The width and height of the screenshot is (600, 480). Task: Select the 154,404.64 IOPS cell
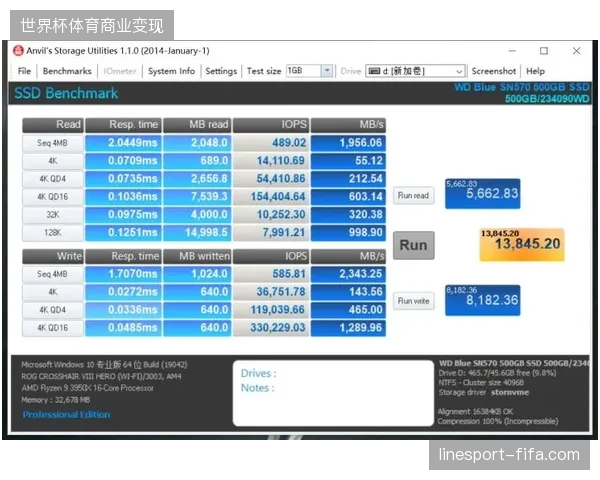pyautogui.click(x=271, y=197)
